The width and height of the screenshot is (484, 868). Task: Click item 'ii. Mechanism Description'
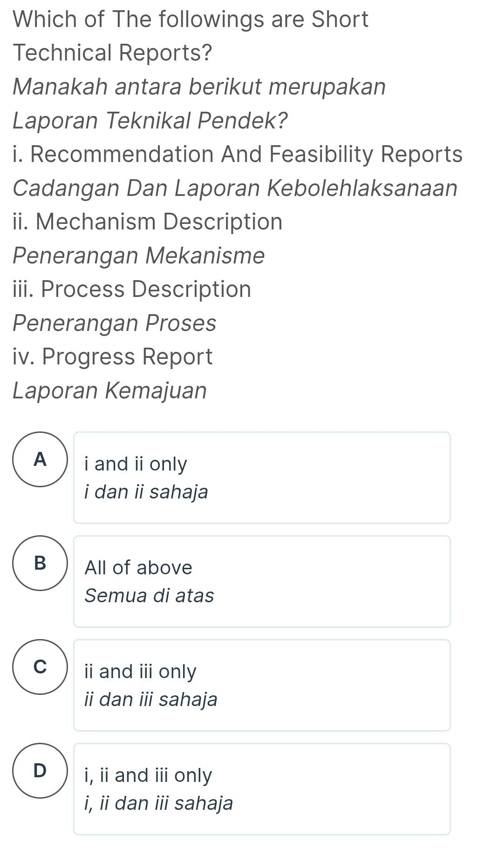(148, 221)
